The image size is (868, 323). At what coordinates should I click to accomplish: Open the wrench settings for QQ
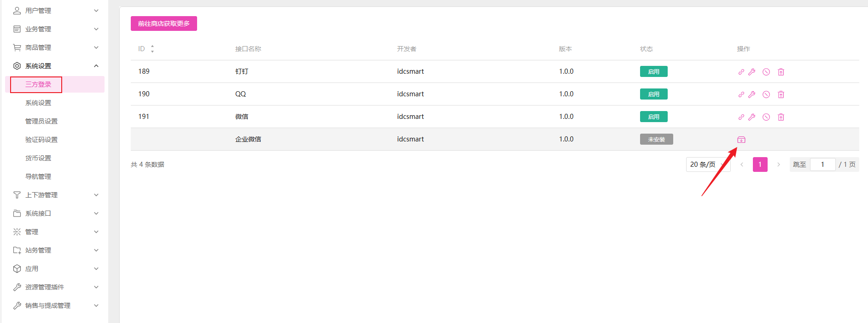click(x=752, y=94)
